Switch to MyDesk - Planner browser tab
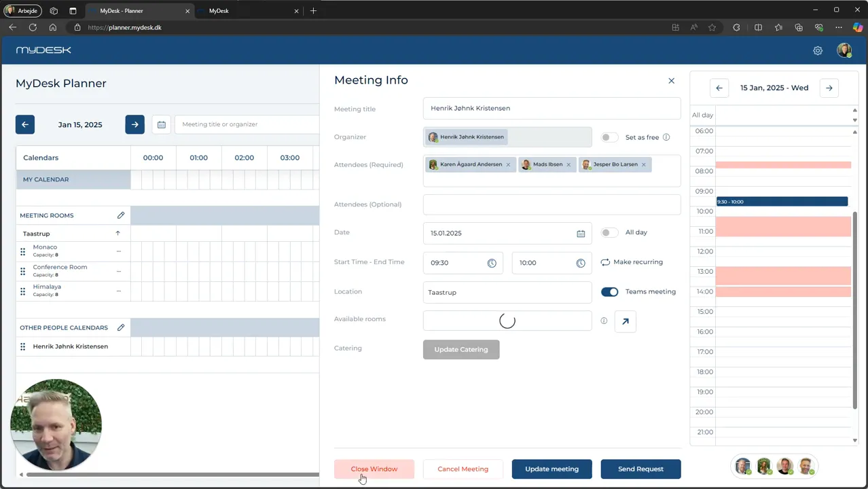The image size is (868, 489). coord(140,11)
